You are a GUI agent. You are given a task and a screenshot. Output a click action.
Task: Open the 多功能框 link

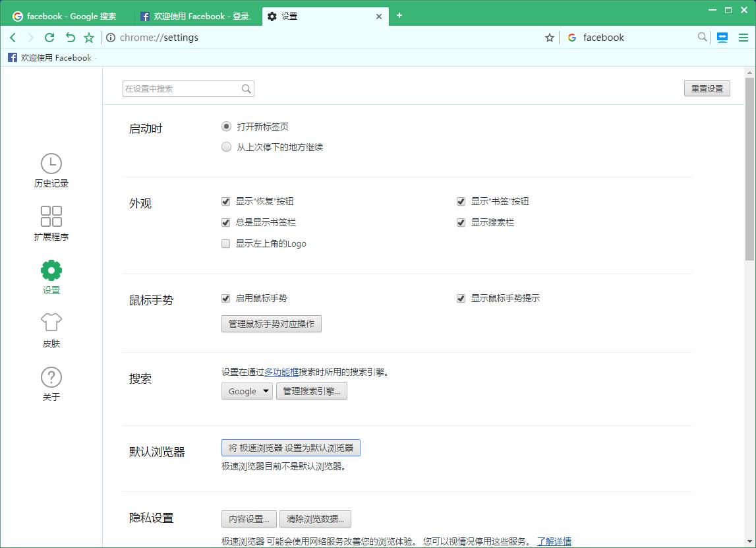[281, 372]
